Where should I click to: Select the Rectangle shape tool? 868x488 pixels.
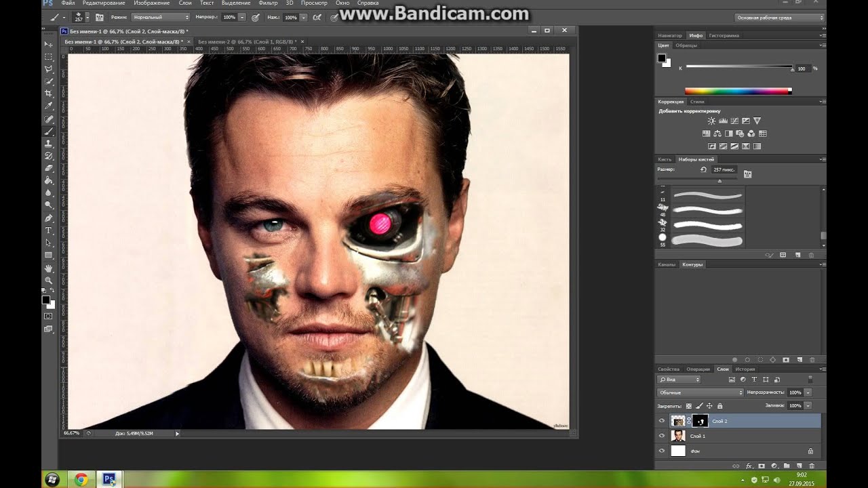[48, 255]
